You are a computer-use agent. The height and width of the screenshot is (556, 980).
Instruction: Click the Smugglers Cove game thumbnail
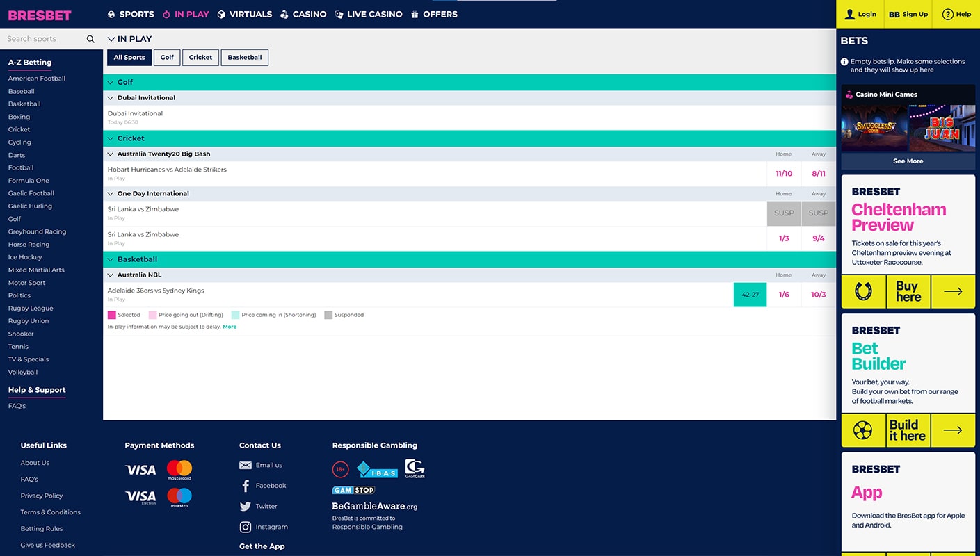pyautogui.click(x=874, y=129)
